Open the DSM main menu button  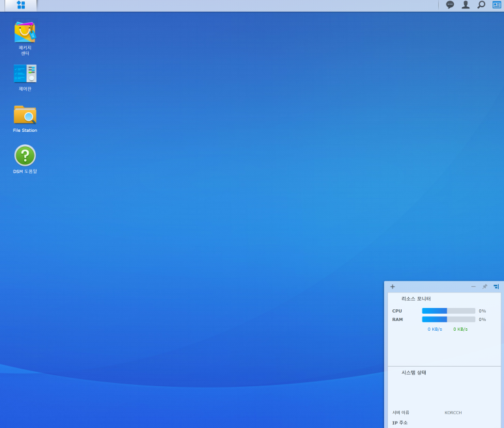pos(21,5)
